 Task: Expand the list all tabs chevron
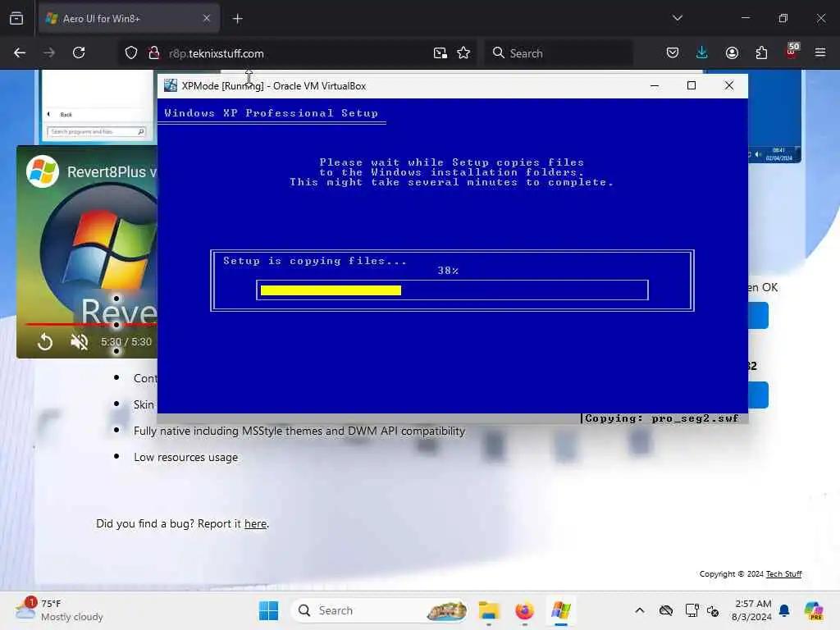tap(677, 18)
